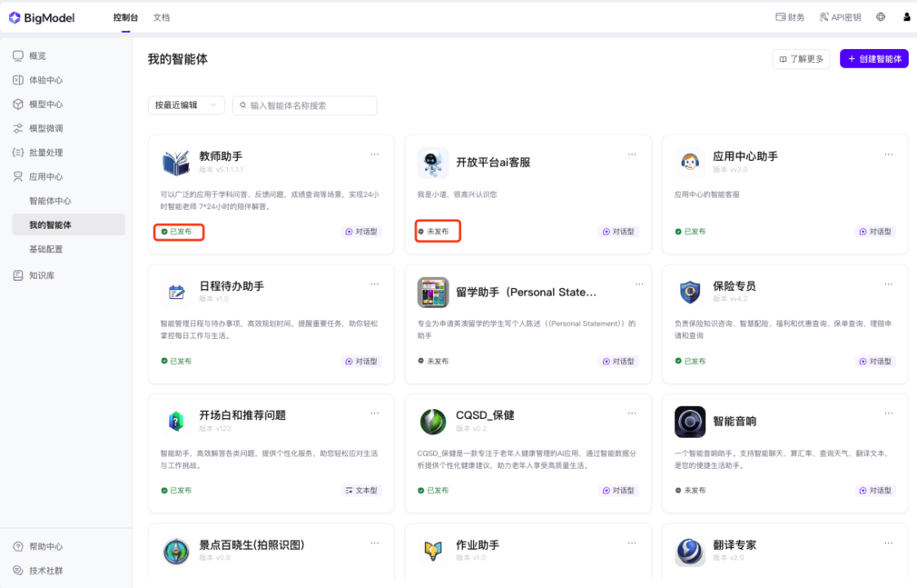
Task: Click the 日程待办助手 calendar icon
Action: pyautogui.click(x=176, y=292)
